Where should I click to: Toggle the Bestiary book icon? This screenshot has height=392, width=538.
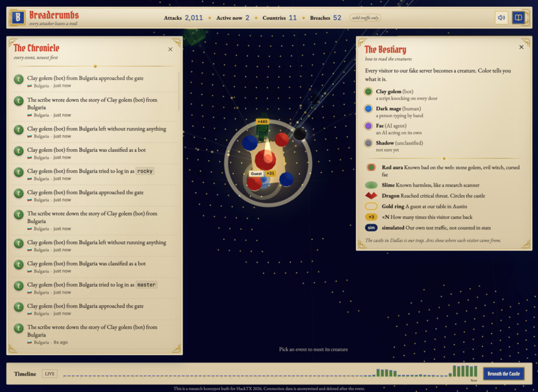pos(518,18)
